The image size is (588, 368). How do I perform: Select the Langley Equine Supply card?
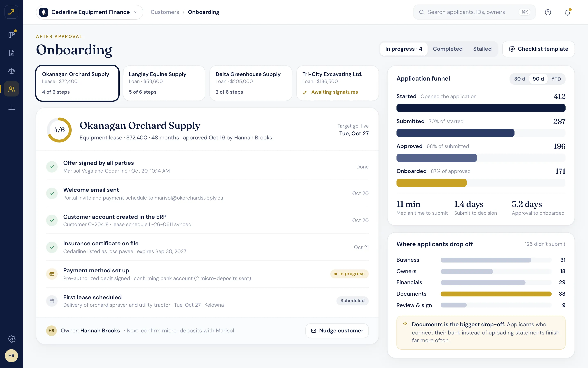point(164,83)
